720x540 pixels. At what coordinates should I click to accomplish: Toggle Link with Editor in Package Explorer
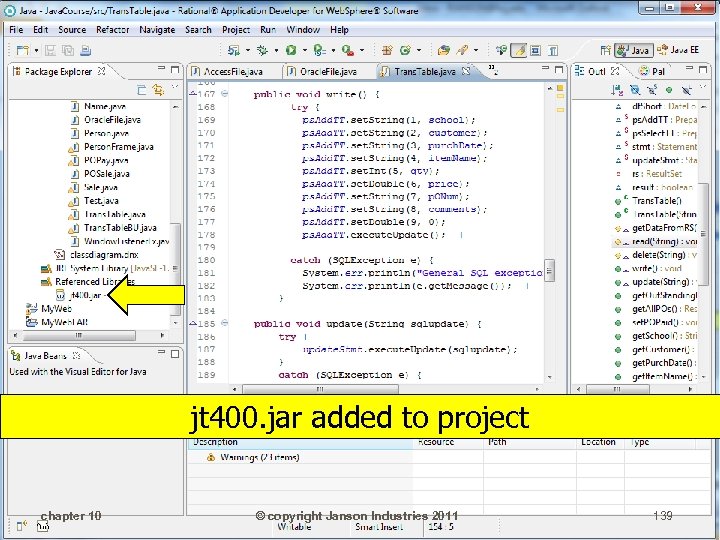[x=158, y=90]
